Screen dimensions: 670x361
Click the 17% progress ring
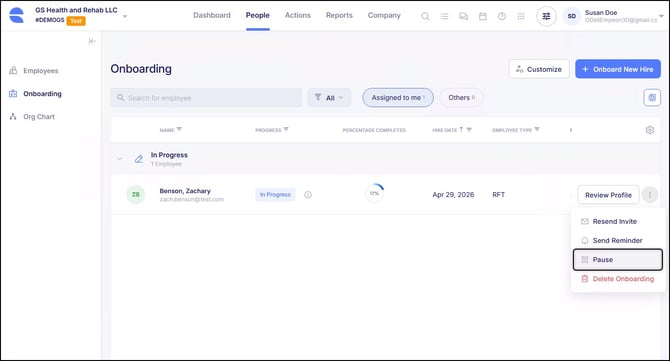tap(374, 194)
